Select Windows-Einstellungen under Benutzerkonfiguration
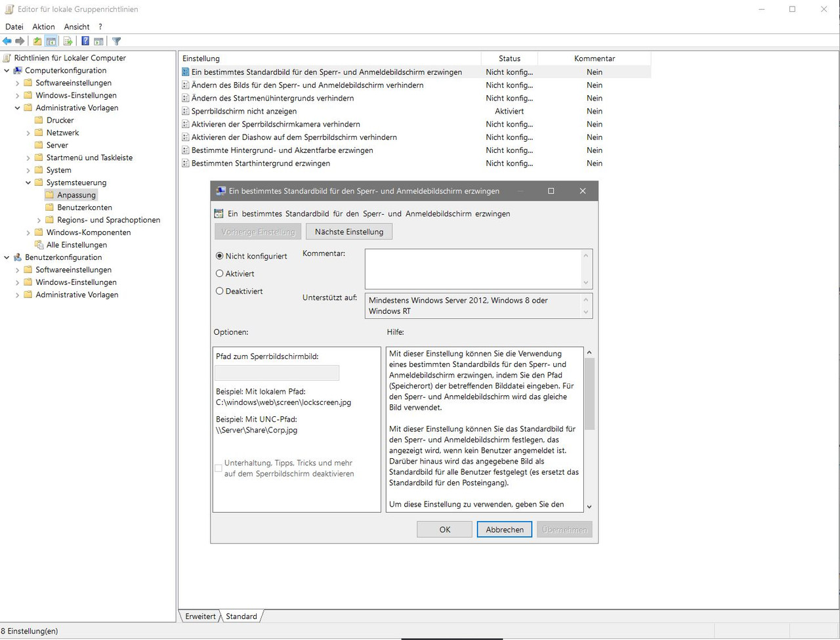This screenshot has width=840, height=640. (76, 282)
